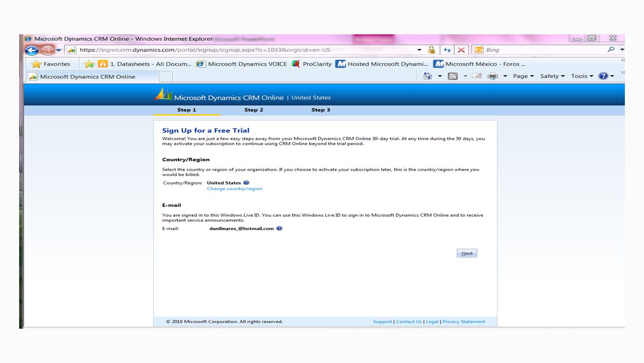This screenshot has width=644, height=363.
Task: Click the Microsoft Dynamics CRM Online logo
Action: pos(219,95)
